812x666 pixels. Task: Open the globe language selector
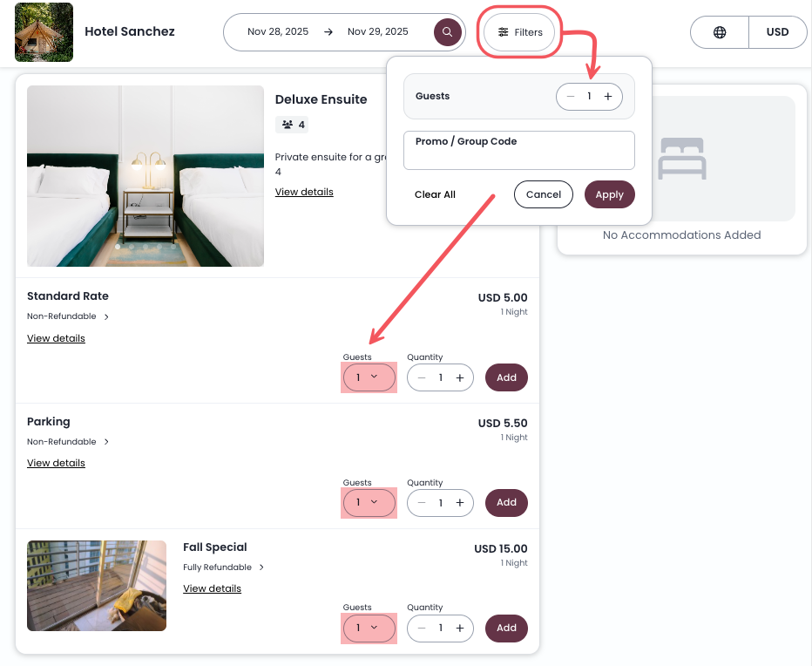720,32
